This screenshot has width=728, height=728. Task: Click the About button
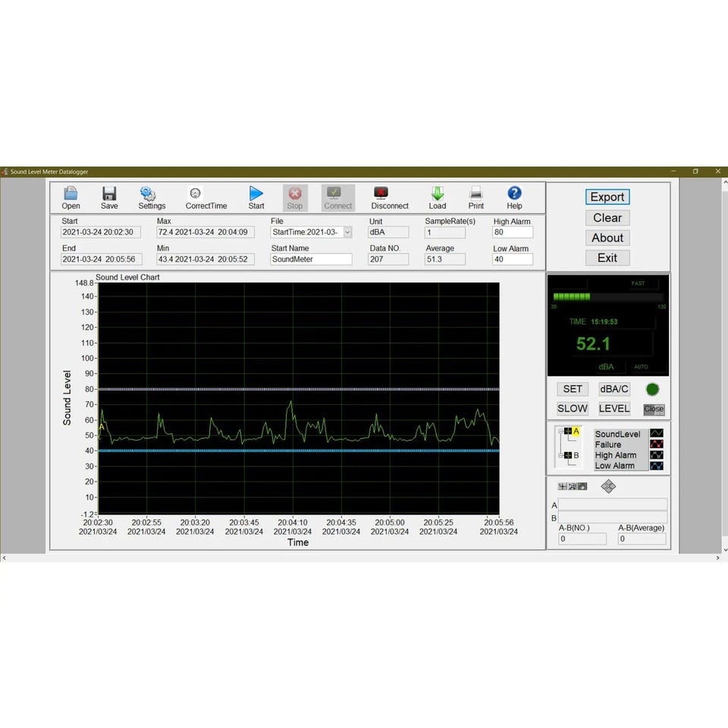click(x=607, y=237)
